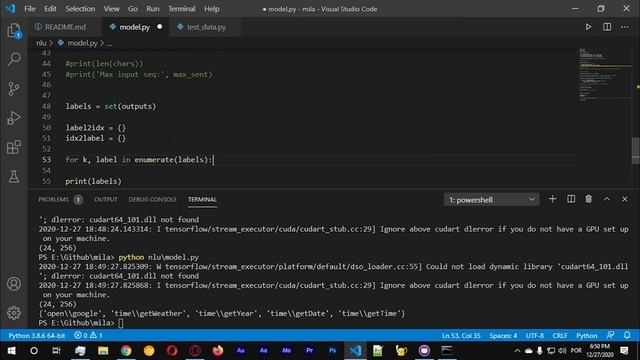Open the File menu
Image resolution: width=640 pixels, height=360 pixels.
30,9
